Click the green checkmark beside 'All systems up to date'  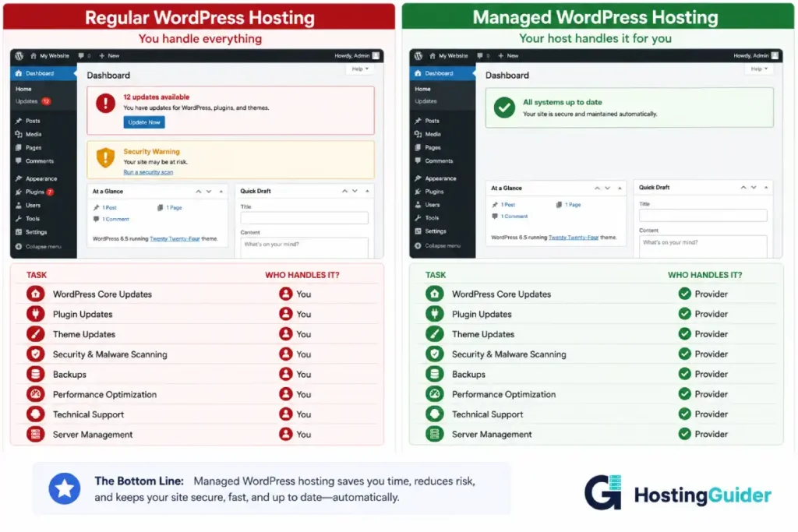504,107
